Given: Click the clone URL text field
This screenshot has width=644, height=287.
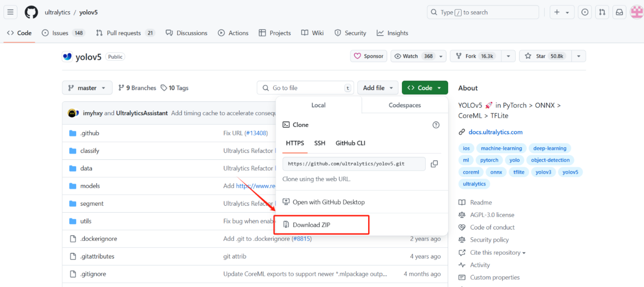Looking at the screenshot, I should pos(354,164).
